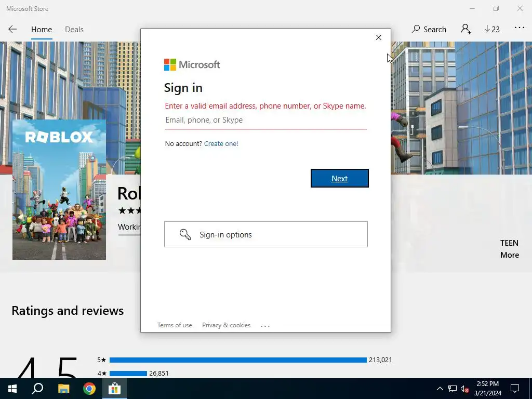Image resolution: width=532 pixels, height=399 pixels.
Task: Click the More link under TEEN rating
Action: click(510, 255)
